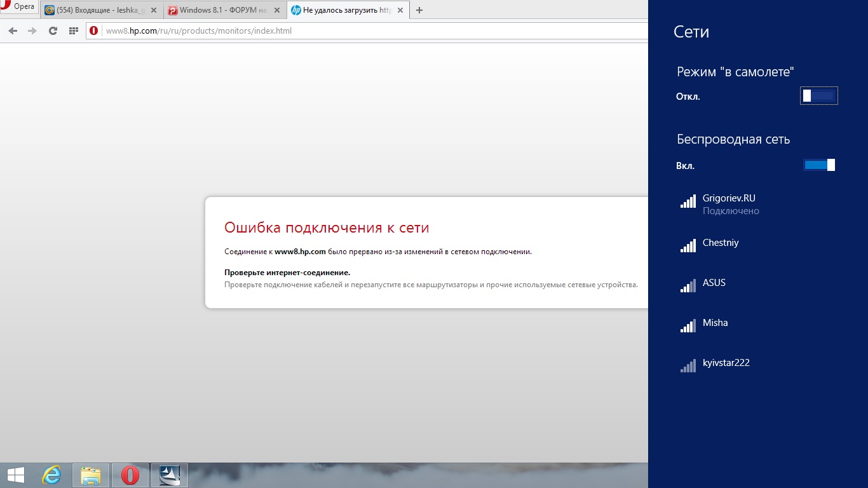Image resolution: width=868 pixels, height=488 pixels.
Task: Click the Opera badge in address bar
Action: click(x=94, y=30)
